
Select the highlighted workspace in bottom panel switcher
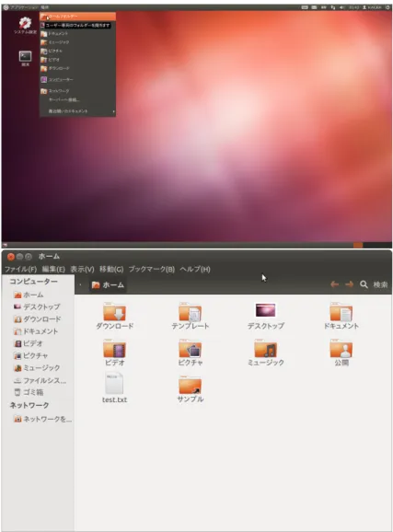pos(358,245)
